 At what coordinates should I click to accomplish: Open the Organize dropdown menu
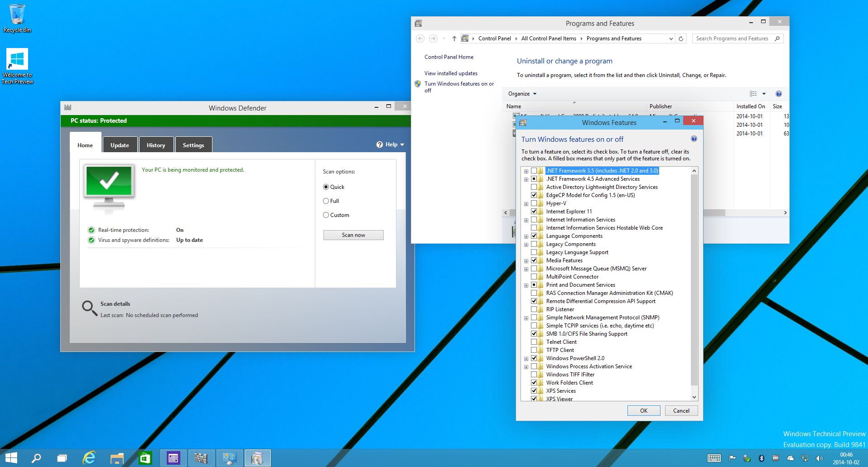522,94
